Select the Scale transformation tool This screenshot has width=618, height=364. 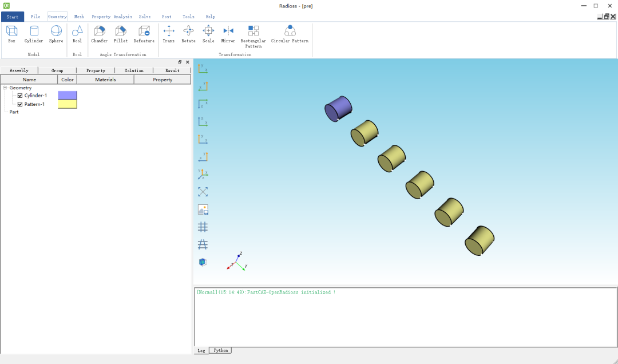tap(208, 34)
